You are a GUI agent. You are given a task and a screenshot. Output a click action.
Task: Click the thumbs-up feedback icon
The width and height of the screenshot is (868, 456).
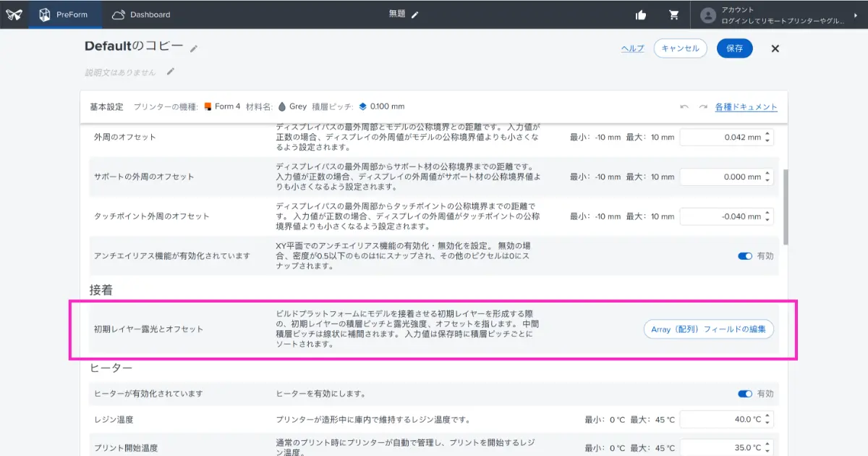pyautogui.click(x=640, y=14)
